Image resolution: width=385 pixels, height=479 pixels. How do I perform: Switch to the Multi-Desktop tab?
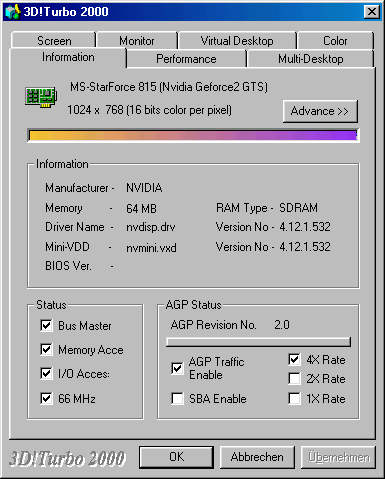coord(311,59)
